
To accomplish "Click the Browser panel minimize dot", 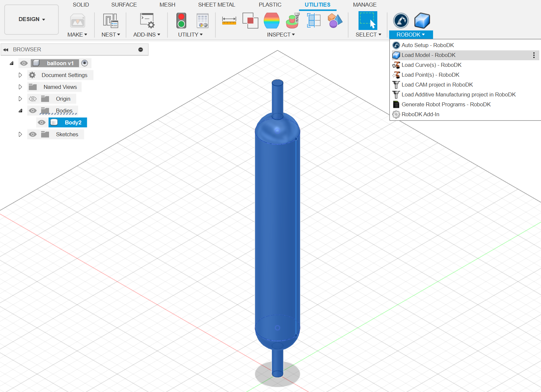I will pyautogui.click(x=141, y=50).
